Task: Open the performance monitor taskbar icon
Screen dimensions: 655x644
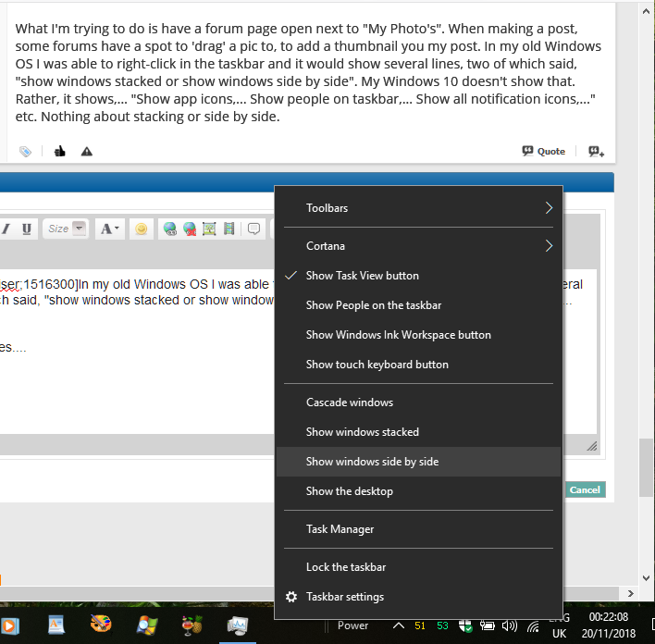Action: point(237,625)
